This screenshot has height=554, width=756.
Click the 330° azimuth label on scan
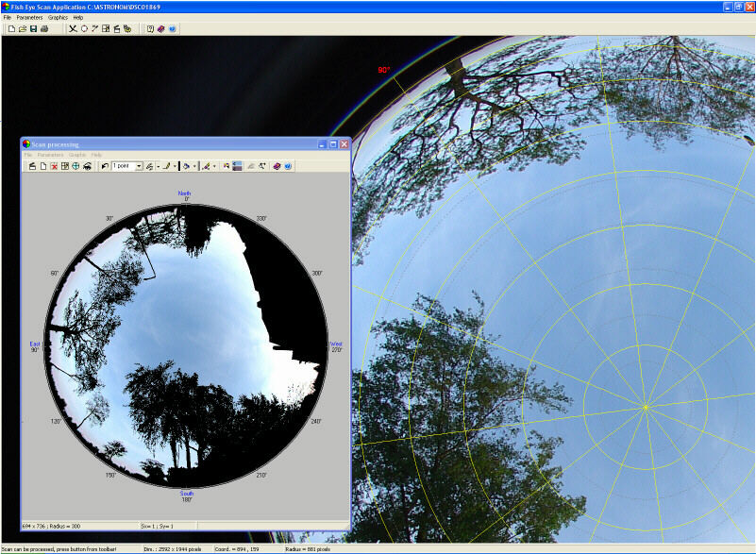(261, 218)
